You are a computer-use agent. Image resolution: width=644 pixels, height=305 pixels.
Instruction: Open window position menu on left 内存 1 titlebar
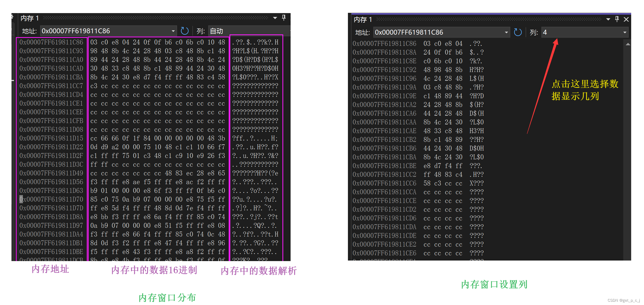pyautogui.click(x=275, y=18)
